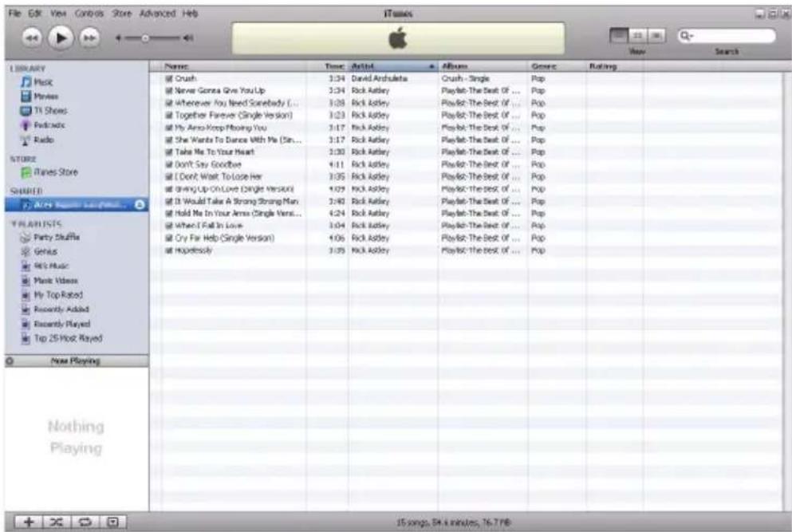Open the Edit menu

pyautogui.click(x=34, y=13)
